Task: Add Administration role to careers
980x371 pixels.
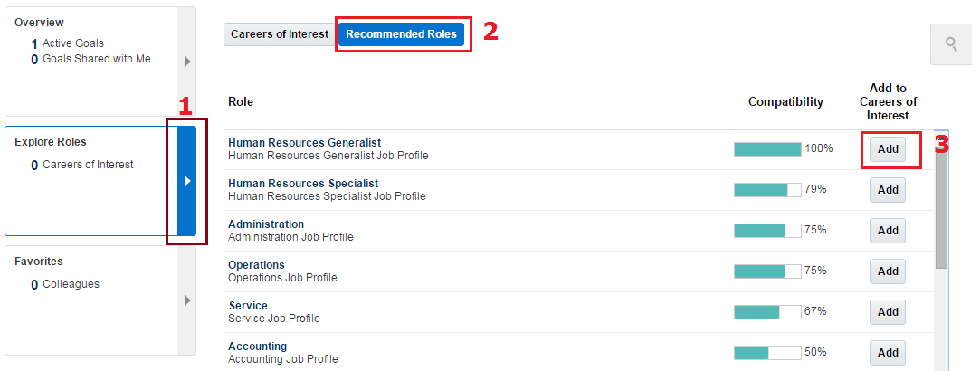Action: tap(888, 231)
